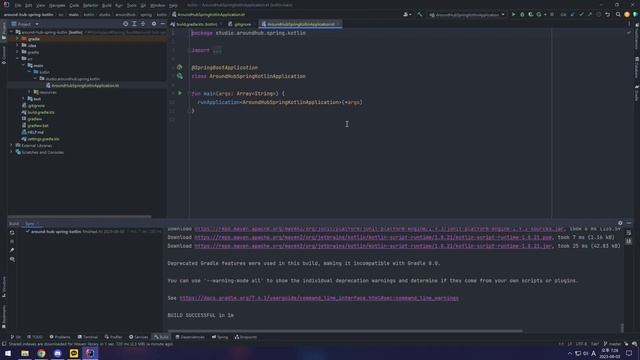Open the Dependencies tool window tab

pyautogui.click(x=190, y=337)
